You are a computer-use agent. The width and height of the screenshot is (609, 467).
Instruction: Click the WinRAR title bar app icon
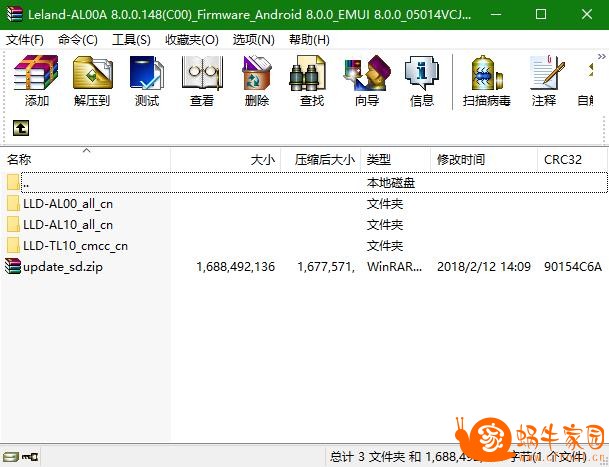click(15, 14)
